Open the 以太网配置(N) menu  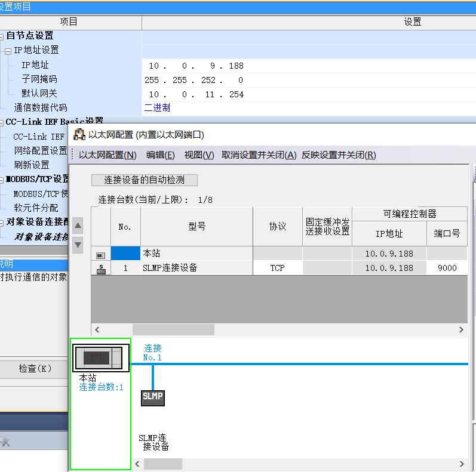(108, 155)
